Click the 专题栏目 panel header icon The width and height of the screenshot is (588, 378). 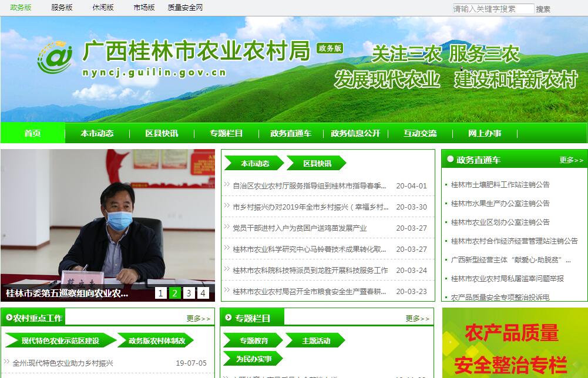point(228,318)
